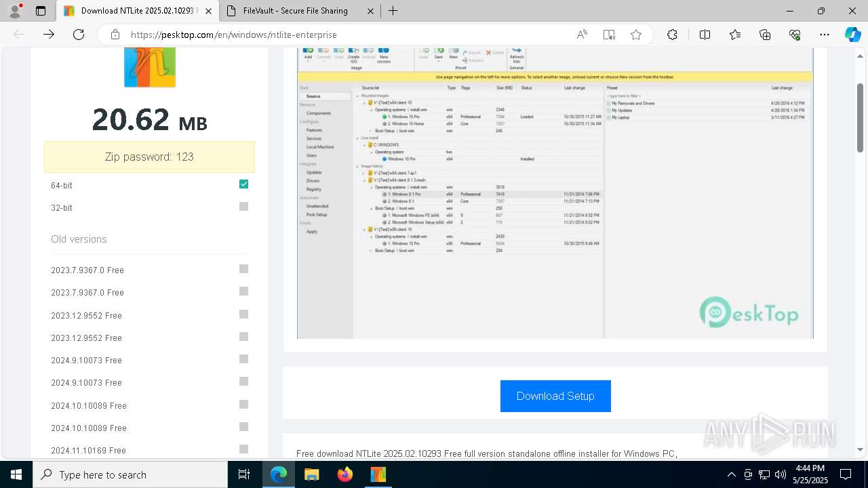Select the Download NTLite 2025.02.10293 tab
Viewport: 868px width, 488px height.
pyautogui.click(x=138, y=11)
